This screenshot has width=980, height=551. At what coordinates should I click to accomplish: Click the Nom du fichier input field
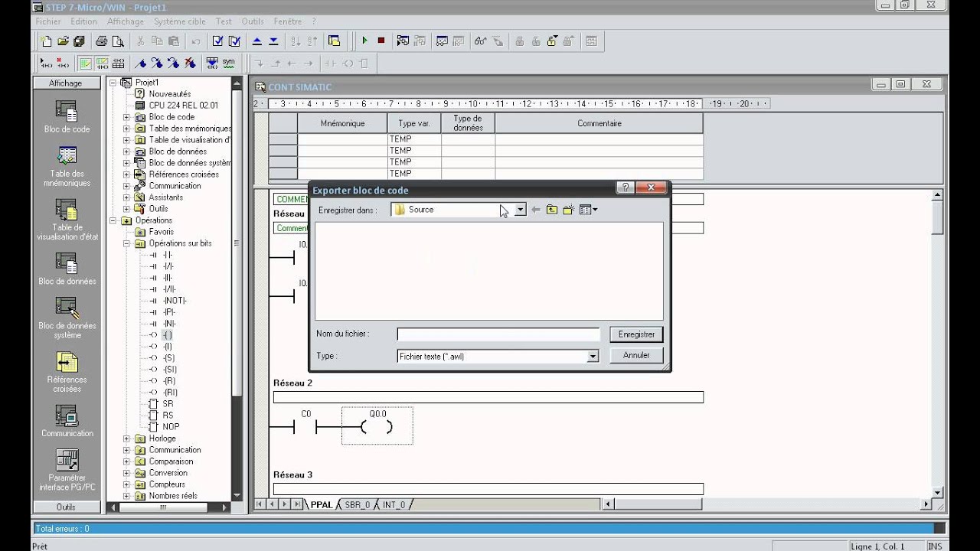[498, 334]
